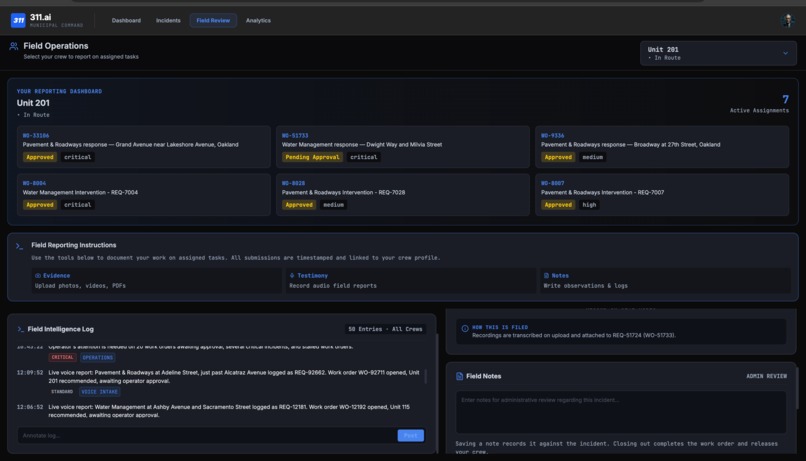Open work order WO-8007 card
The width and height of the screenshot is (806, 461).
coord(662,195)
